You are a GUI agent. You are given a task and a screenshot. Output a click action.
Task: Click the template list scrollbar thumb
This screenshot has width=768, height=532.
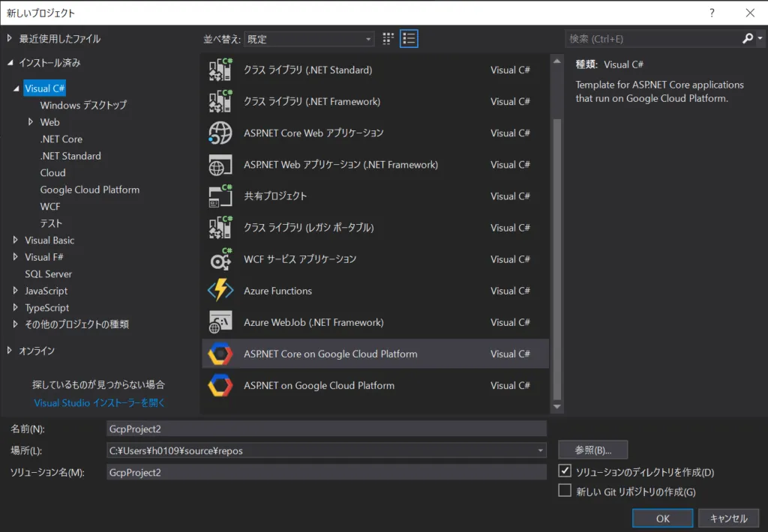[x=557, y=259]
